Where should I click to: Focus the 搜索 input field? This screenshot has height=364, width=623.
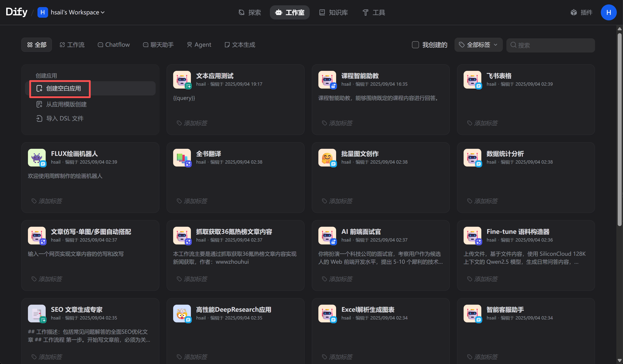[551, 45]
